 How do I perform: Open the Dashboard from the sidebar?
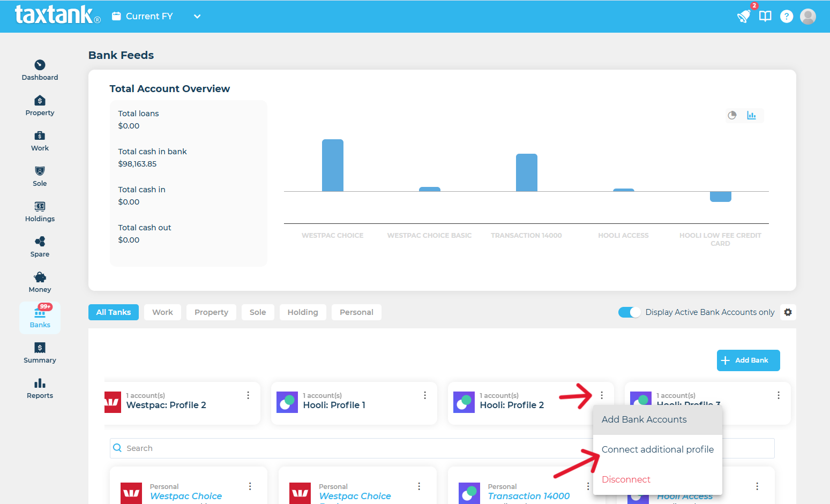pyautogui.click(x=39, y=70)
